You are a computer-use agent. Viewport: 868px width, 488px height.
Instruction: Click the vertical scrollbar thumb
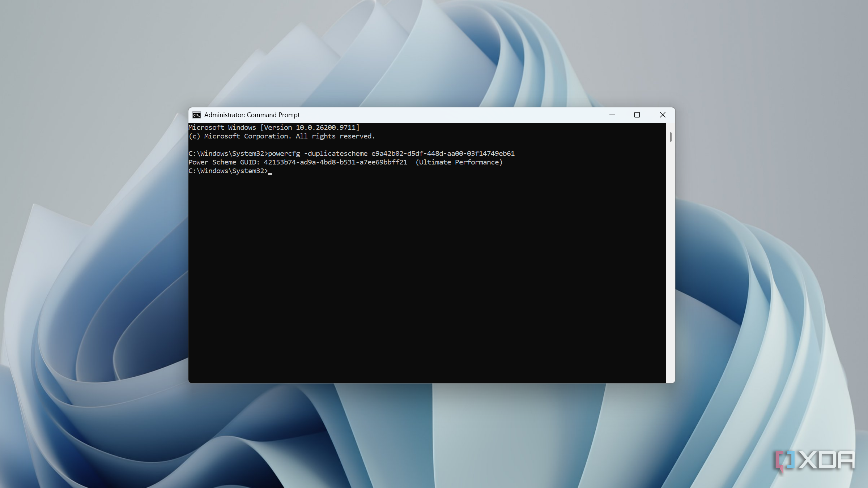point(671,137)
